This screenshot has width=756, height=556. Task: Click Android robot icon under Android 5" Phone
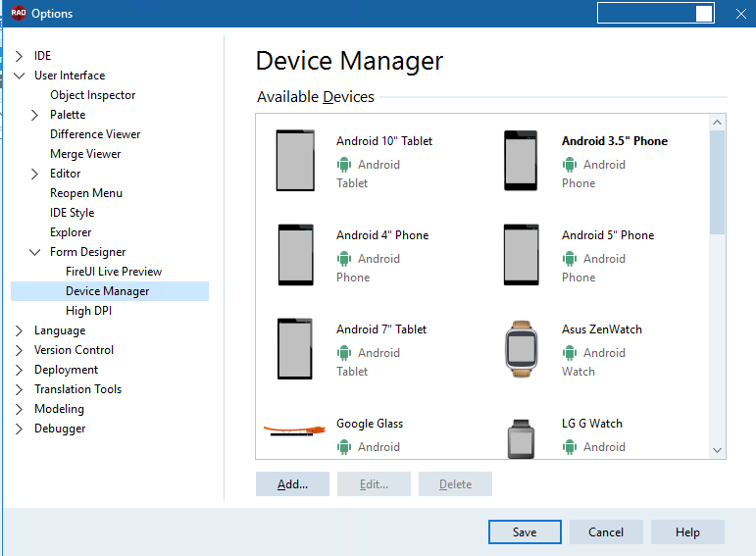point(570,259)
